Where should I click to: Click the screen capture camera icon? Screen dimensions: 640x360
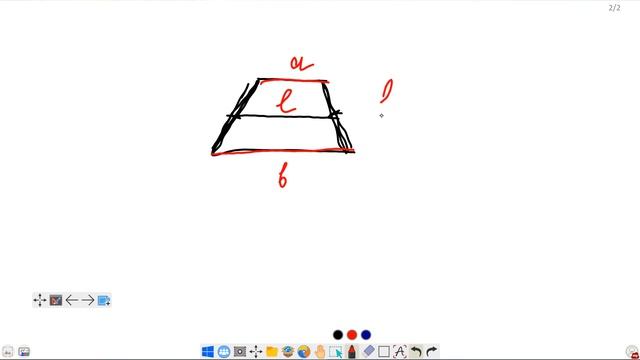click(240, 351)
